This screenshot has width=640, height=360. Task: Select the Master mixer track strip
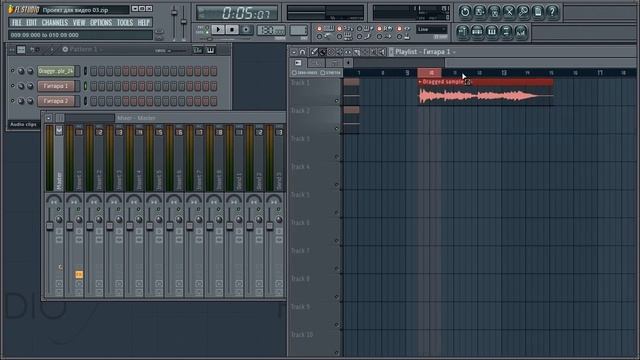click(59, 158)
